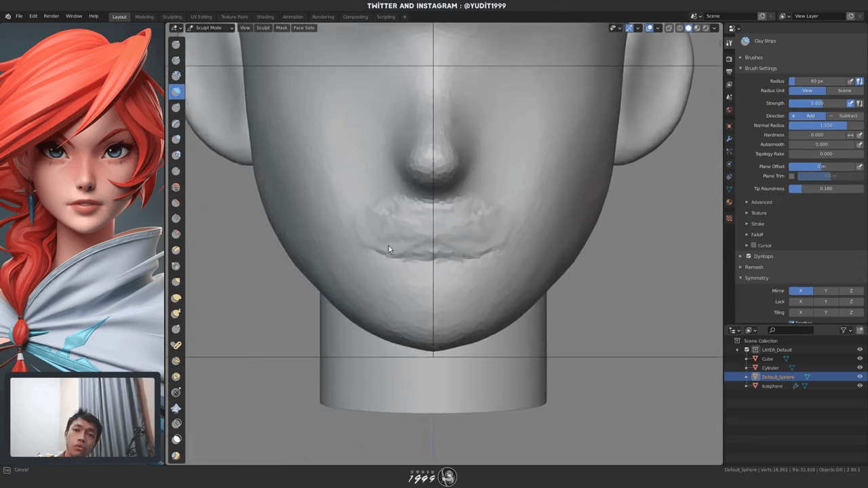
Task: Set brush direction to Subtract
Action: pyautogui.click(x=844, y=116)
